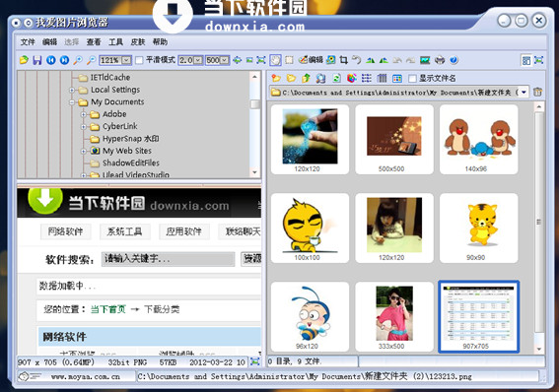
Task: Click the fullscreen icon in preview status bar
Action: pyautogui.click(x=255, y=362)
